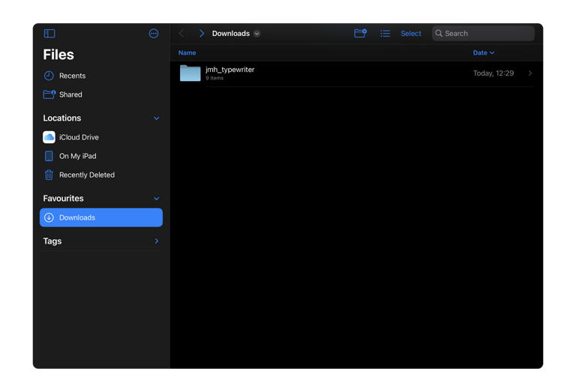The image size is (576, 392).
Task: Click the Favourites section heading
Action: click(x=63, y=199)
